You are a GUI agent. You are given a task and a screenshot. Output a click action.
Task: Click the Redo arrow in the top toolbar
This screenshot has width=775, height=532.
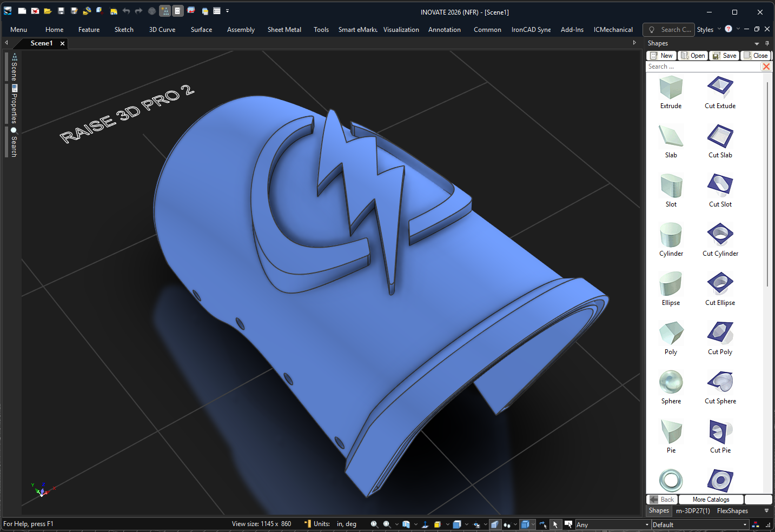[x=138, y=11]
